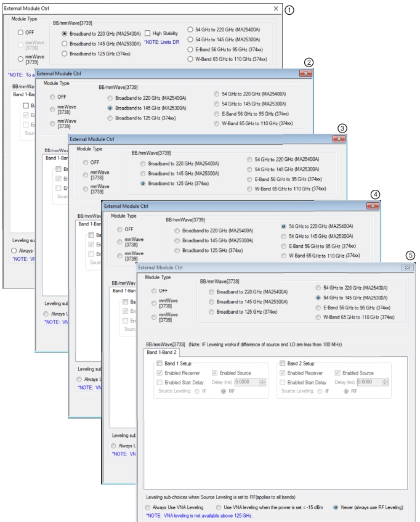
Task: Select Use VNA leveling when power below -15 dBm
Action: (x=219, y=508)
